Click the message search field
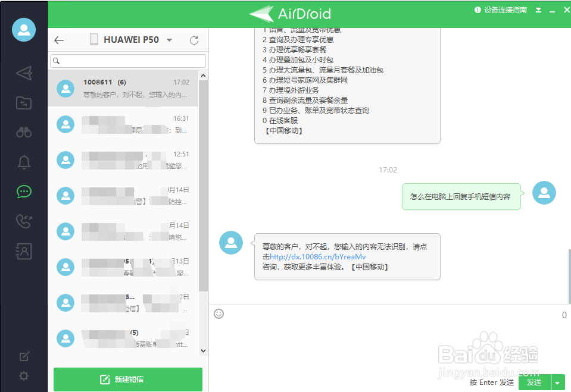The width and height of the screenshot is (571, 392). pos(128,61)
